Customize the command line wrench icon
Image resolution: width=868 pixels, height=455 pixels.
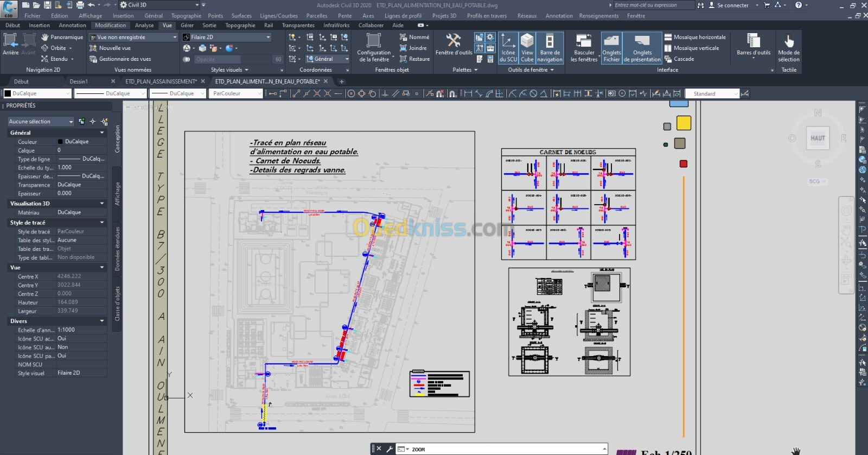(390, 449)
